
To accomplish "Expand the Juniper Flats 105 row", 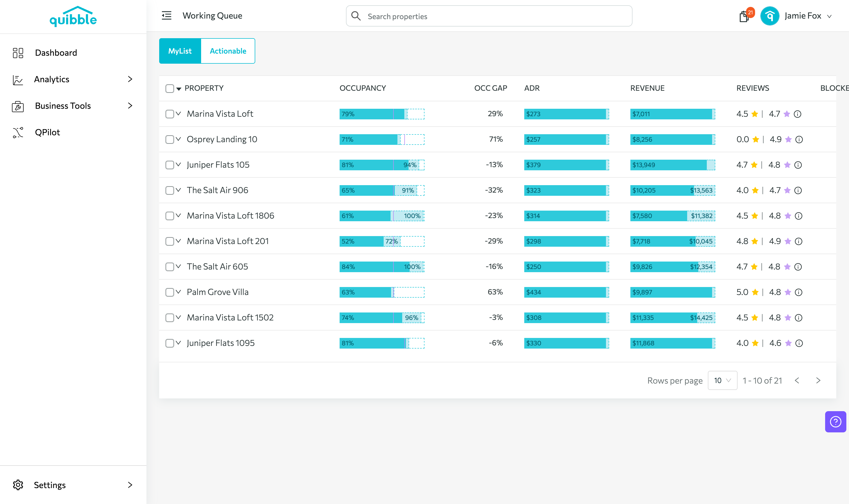I will click(178, 164).
